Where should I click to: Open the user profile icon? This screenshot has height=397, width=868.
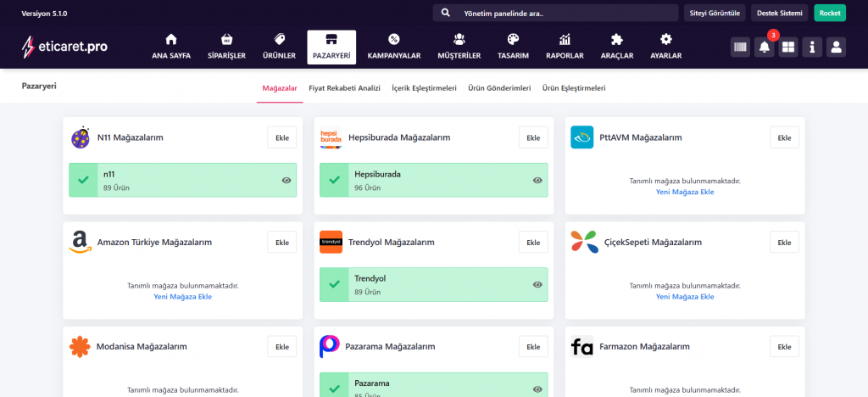click(x=836, y=48)
